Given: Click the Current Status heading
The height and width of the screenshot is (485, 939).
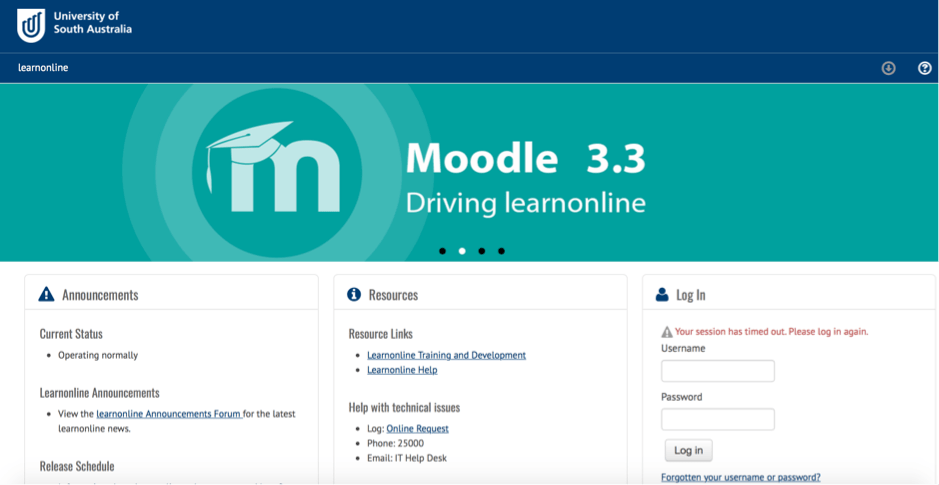Looking at the screenshot, I should coord(71,334).
